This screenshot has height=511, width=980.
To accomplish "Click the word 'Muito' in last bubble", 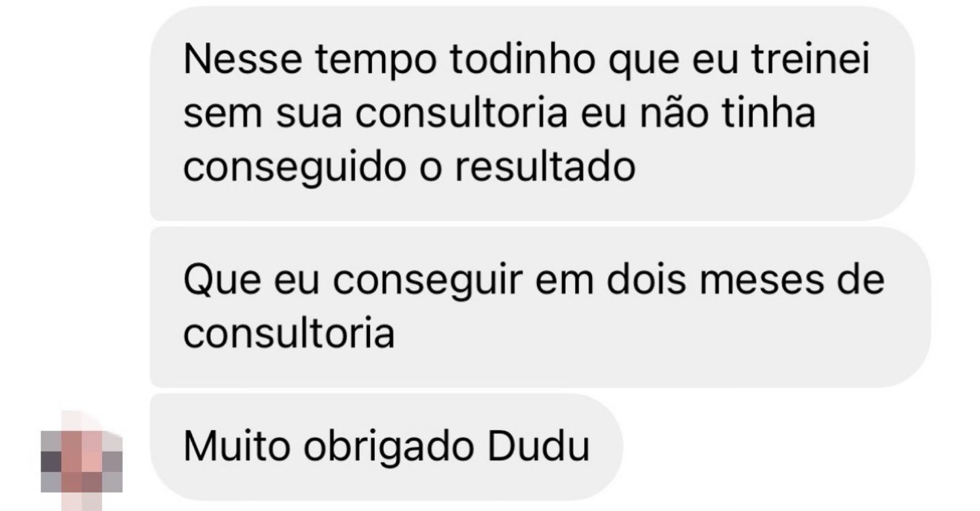I will 237,446.
